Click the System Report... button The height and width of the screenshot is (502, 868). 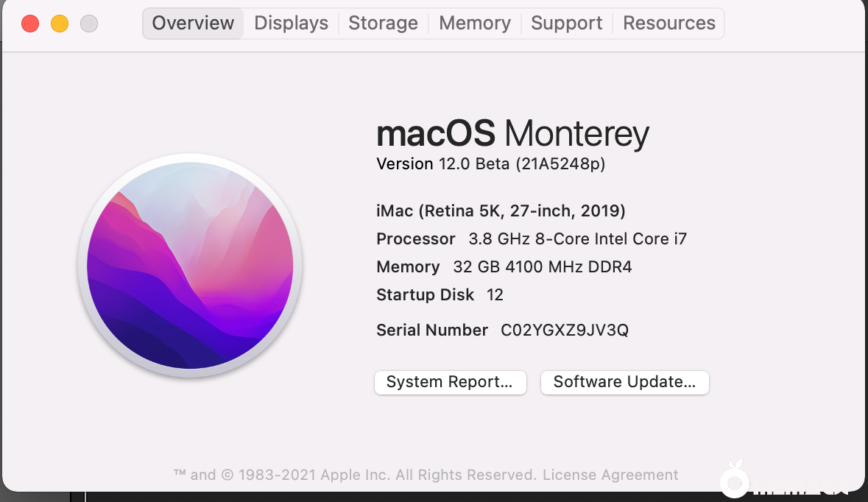450,382
